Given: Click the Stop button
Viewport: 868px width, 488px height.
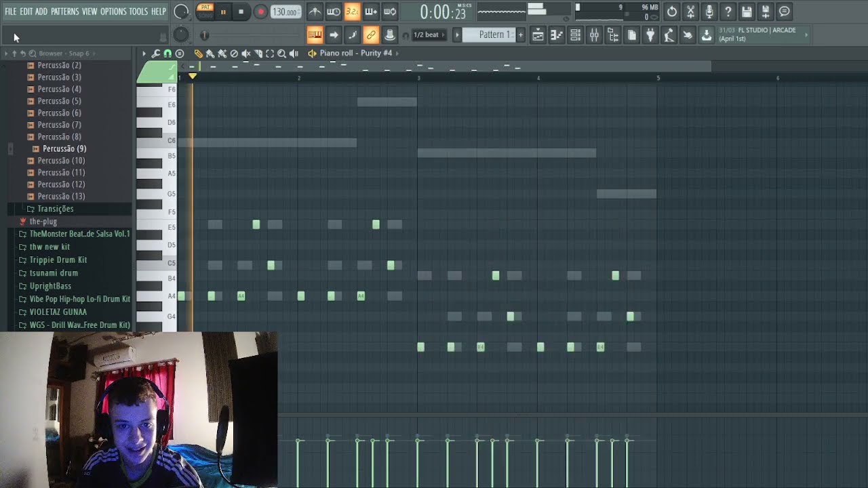Looking at the screenshot, I should pos(241,12).
